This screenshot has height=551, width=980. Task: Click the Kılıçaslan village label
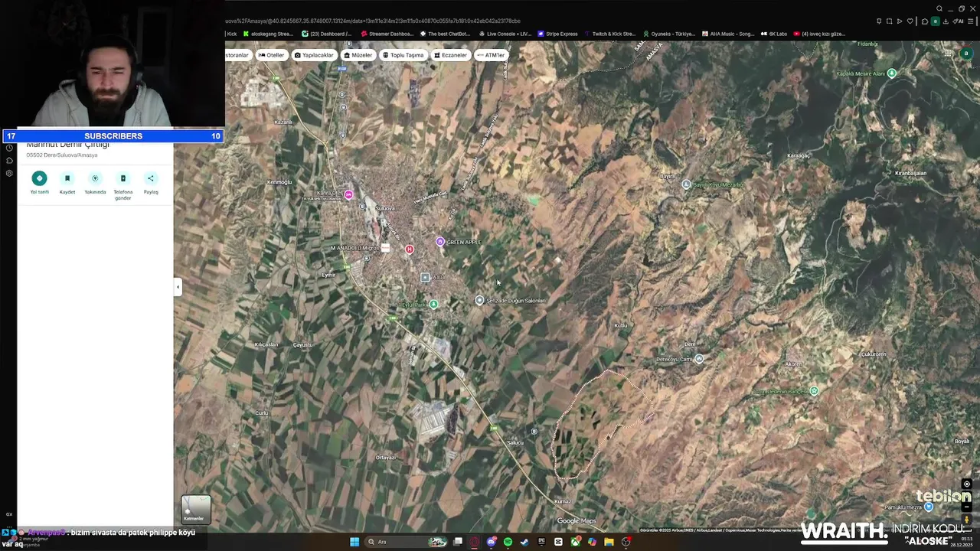(x=266, y=344)
